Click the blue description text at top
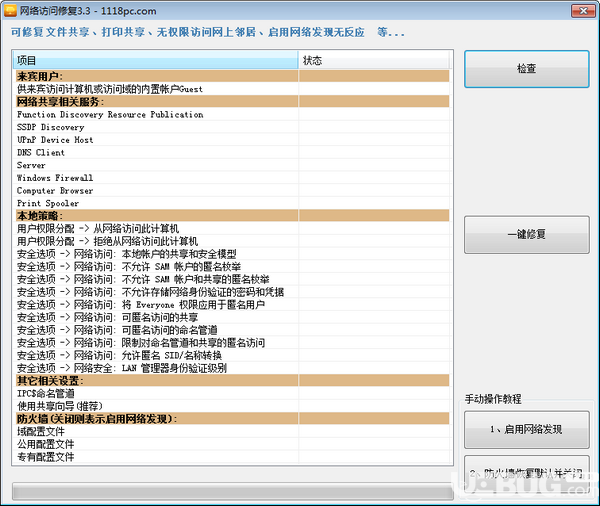The width and height of the screenshot is (600, 506). click(x=207, y=32)
